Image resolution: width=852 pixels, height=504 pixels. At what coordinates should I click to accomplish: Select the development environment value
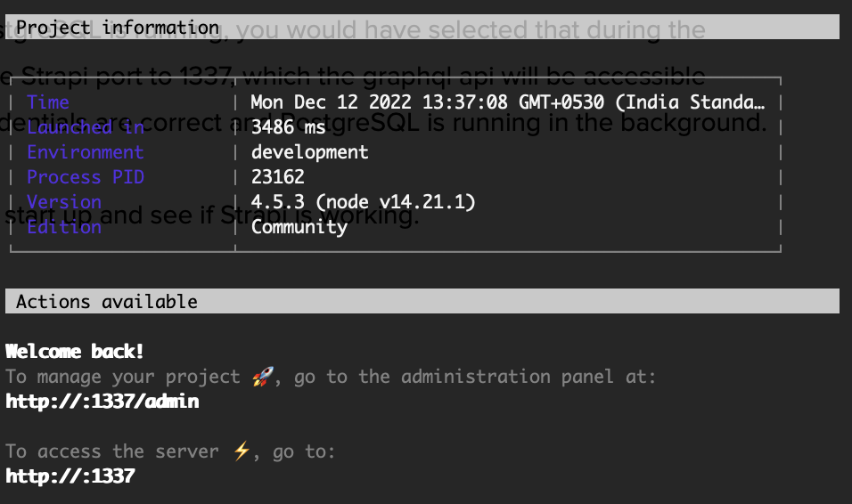310,152
